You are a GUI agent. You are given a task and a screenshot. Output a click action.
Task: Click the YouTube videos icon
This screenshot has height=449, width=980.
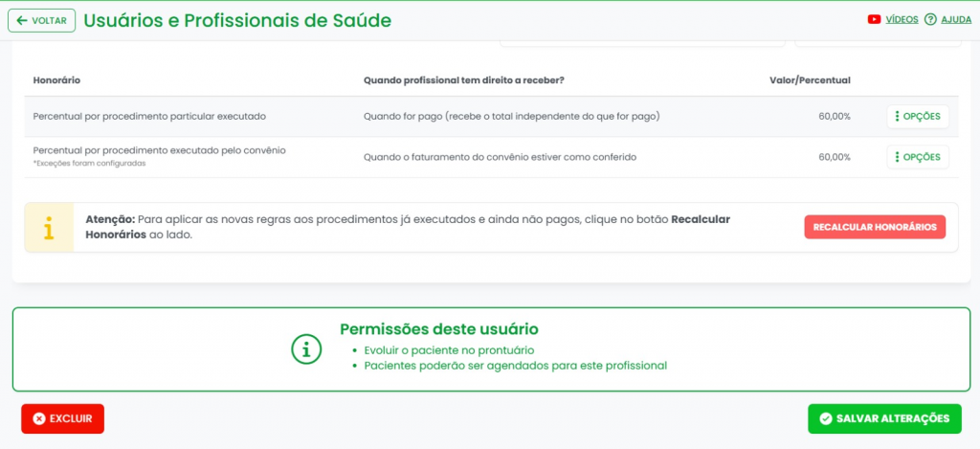874,19
